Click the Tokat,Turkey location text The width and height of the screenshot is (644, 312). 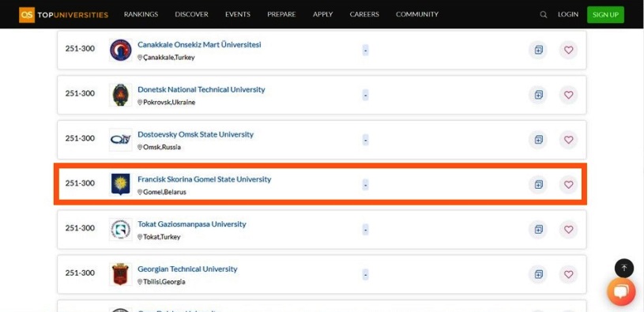162,237
